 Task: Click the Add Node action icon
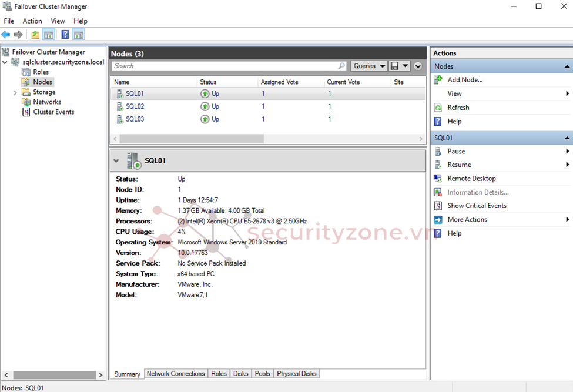[438, 80]
